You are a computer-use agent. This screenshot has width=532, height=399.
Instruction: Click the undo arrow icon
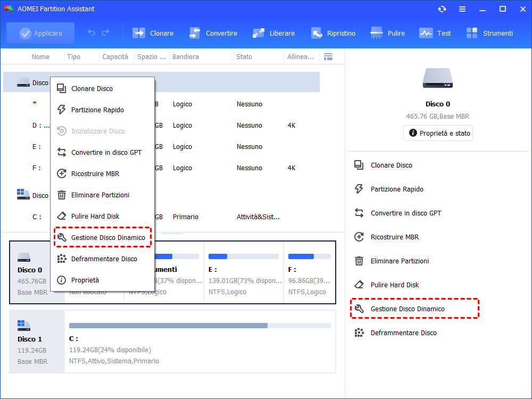pos(92,32)
